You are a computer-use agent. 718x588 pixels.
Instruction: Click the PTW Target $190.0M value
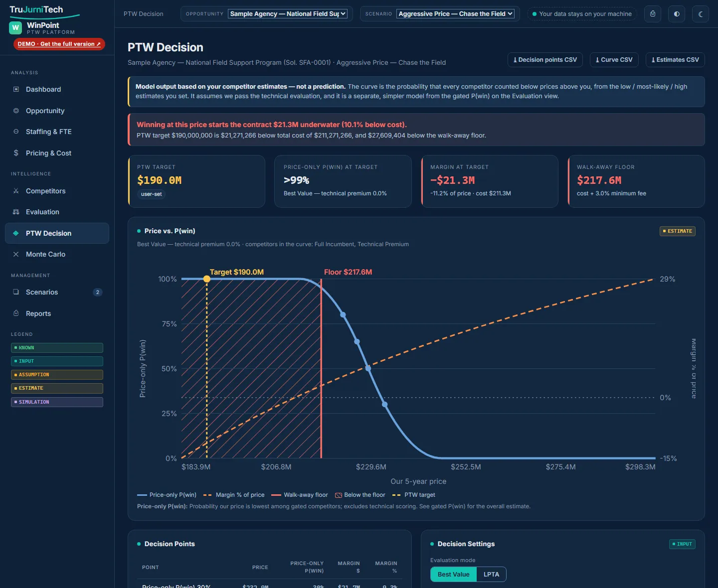[160, 180]
